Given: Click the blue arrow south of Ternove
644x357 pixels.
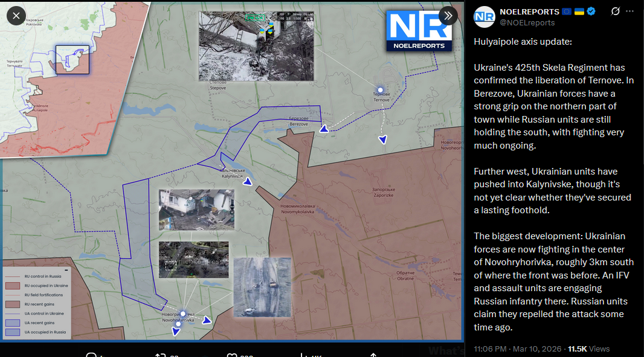Looking at the screenshot, I should coord(383,140).
